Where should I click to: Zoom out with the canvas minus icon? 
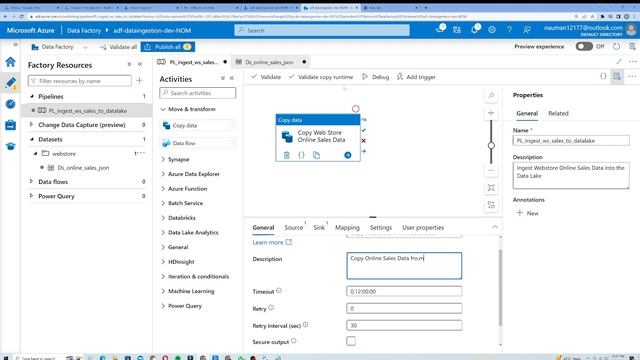[x=491, y=170]
